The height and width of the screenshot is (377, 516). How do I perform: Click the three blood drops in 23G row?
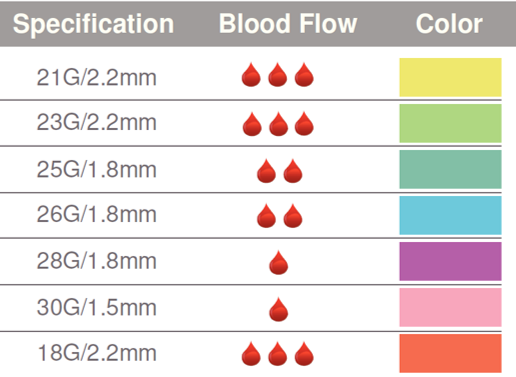pyautogui.click(x=278, y=124)
